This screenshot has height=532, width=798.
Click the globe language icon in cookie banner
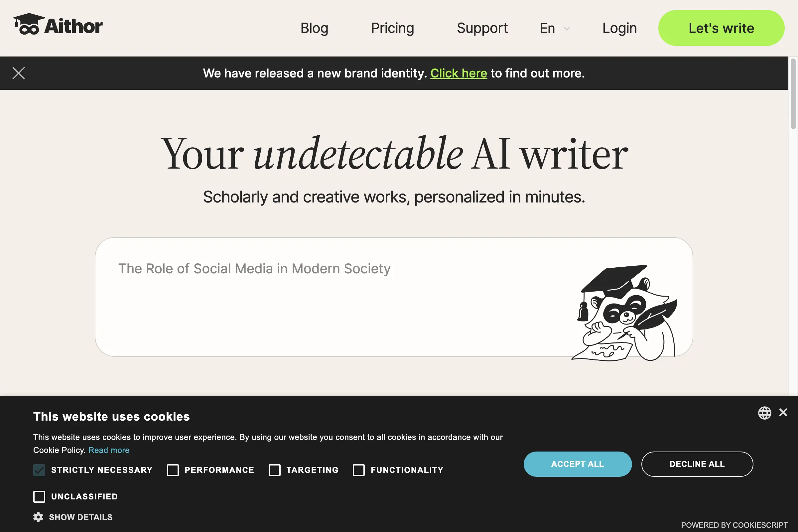(765, 413)
